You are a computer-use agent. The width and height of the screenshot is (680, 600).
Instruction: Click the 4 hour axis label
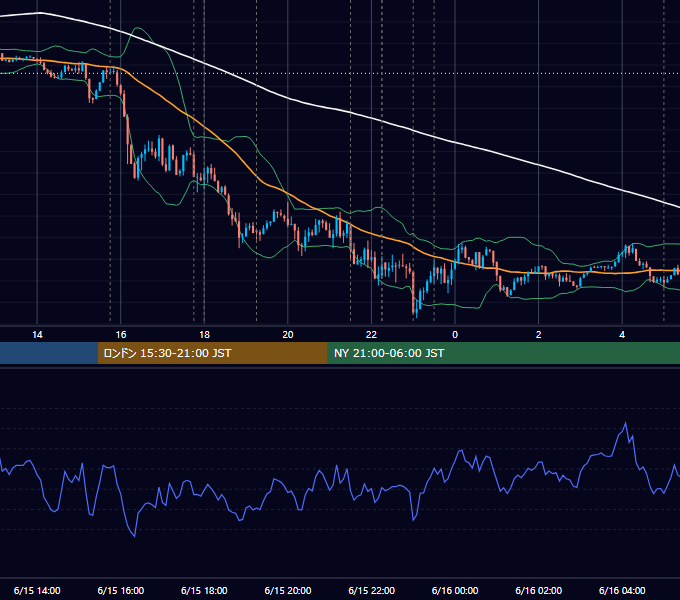coord(622,335)
